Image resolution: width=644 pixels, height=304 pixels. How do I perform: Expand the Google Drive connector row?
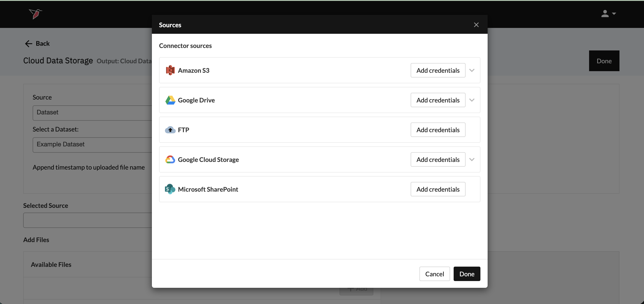click(471, 100)
